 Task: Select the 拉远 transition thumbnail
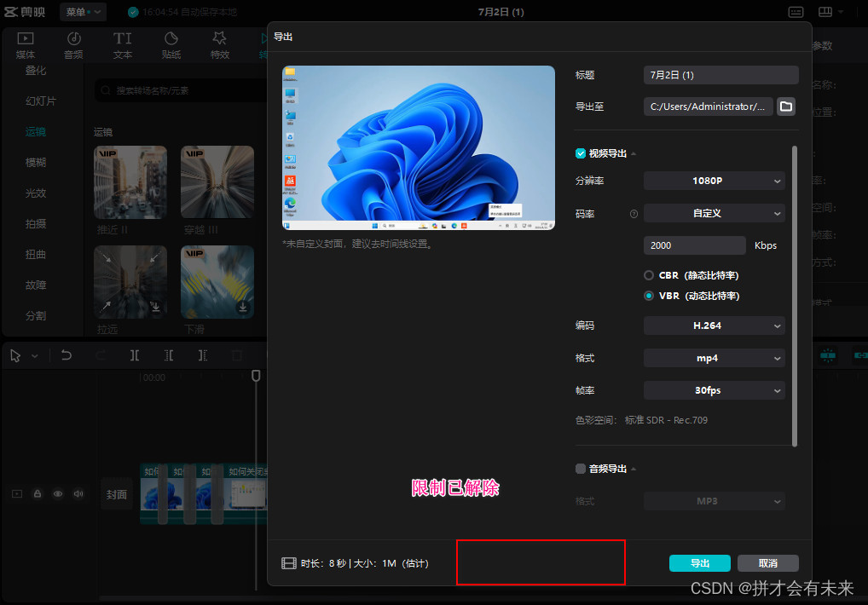[x=130, y=282]
